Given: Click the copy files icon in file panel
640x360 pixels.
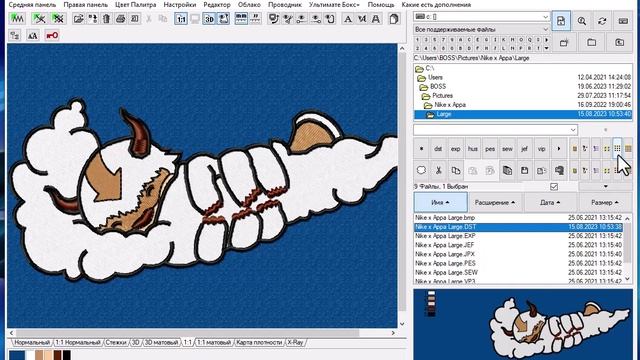Looking at the screenshot, I should (456, 170).
